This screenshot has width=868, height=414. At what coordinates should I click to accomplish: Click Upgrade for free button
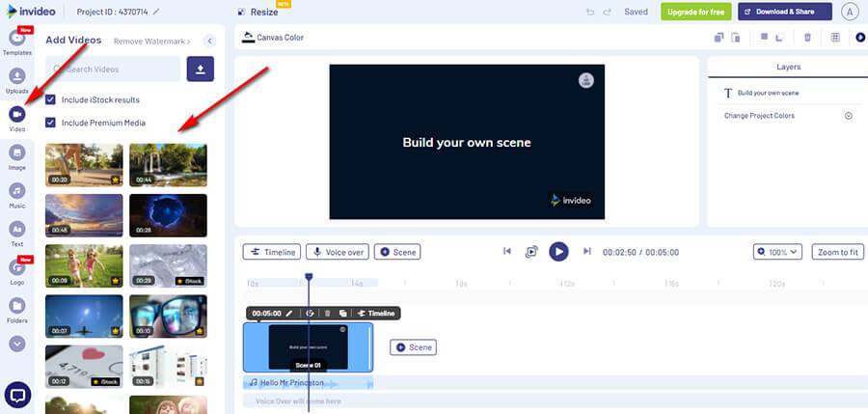695,13
